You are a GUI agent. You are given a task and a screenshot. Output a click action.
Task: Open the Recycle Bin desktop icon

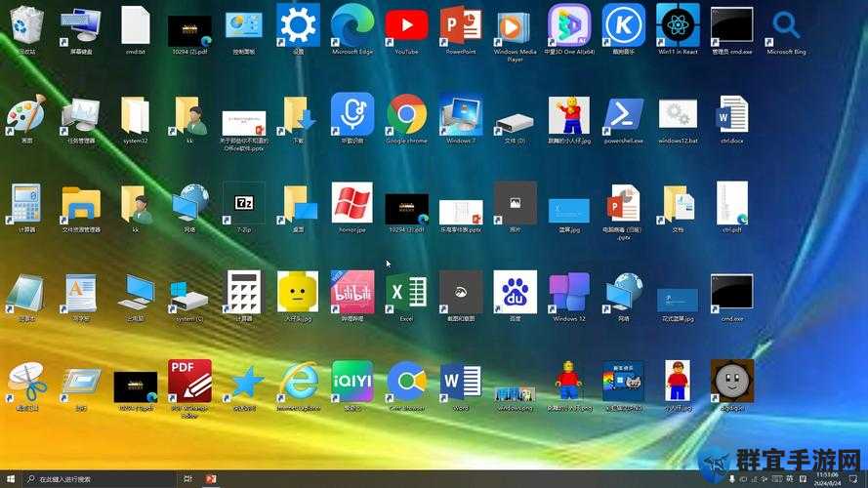point(26,26)
